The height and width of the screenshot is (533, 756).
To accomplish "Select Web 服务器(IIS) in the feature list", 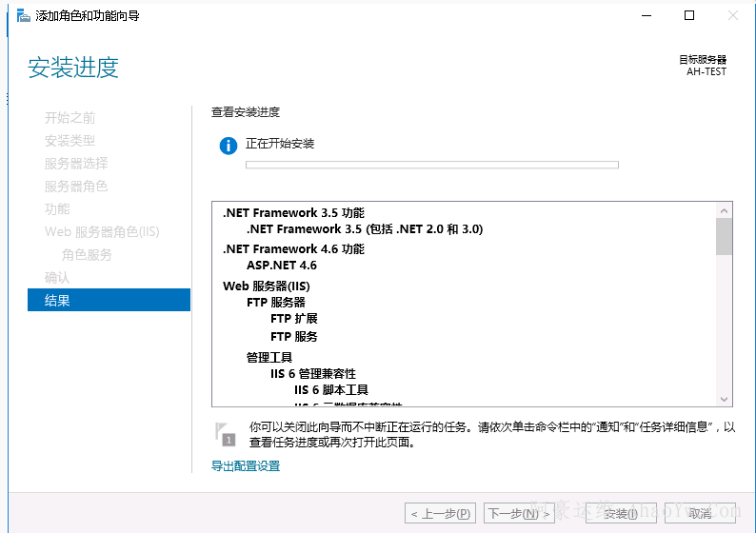I will [267, 286].
